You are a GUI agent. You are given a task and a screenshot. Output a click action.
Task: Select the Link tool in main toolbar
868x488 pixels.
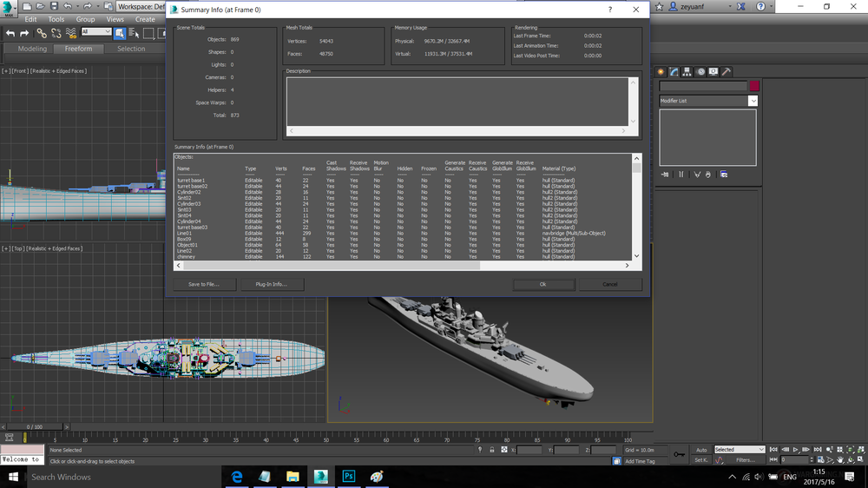pyautogui.click(x=41, y=33)
